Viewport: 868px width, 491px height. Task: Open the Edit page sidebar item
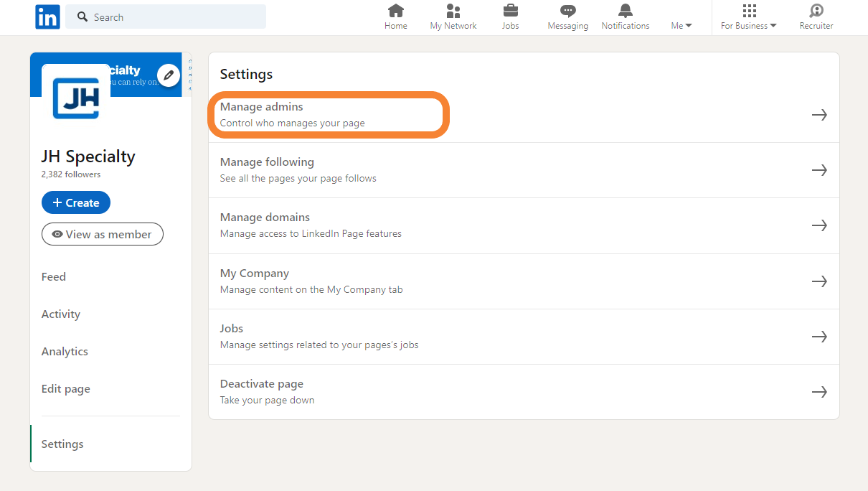[66, 388]
